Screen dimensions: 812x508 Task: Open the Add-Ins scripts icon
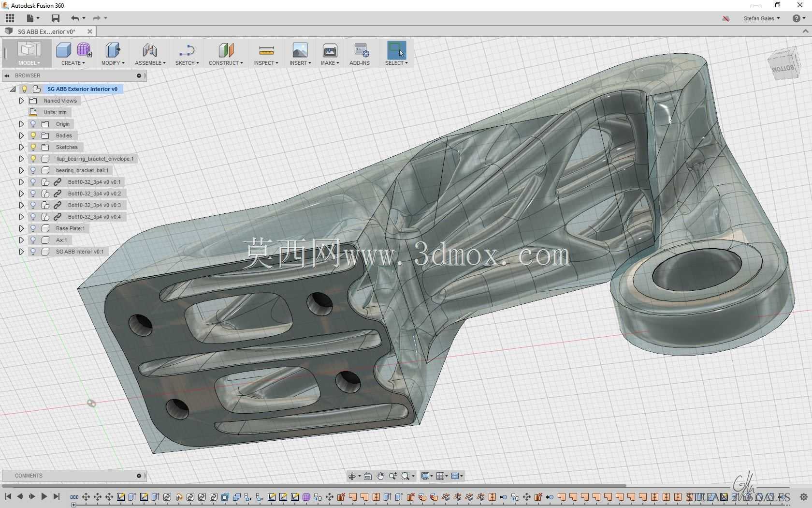361,50
